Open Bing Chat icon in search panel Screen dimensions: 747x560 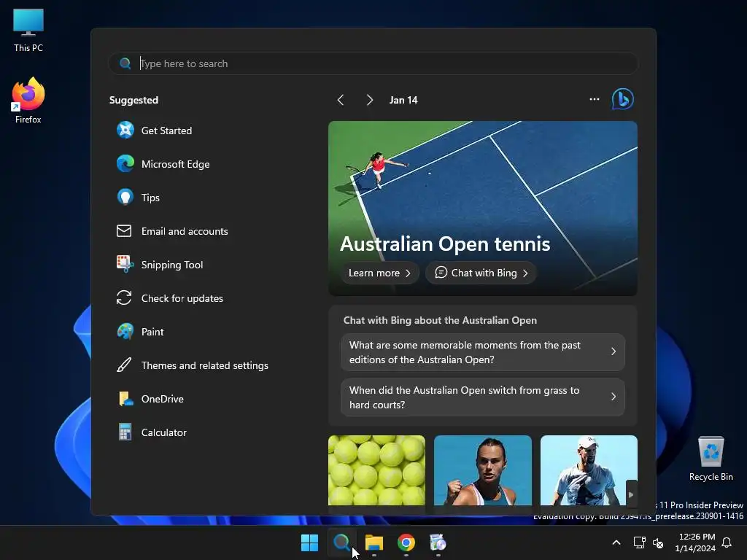(x=623, y=99)
